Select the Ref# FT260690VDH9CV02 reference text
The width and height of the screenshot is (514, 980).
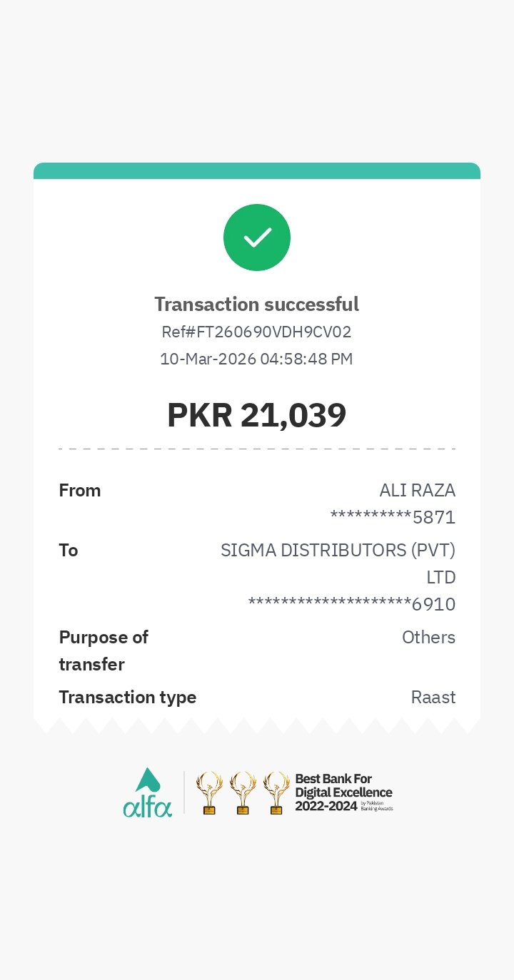point(257,332)
